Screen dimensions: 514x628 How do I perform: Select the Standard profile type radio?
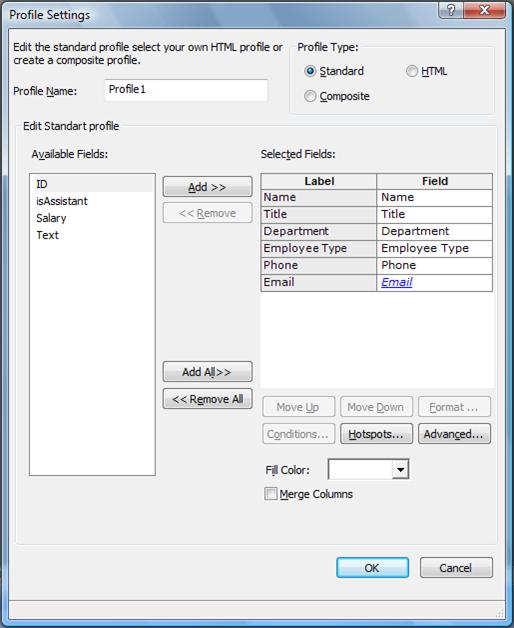tap(310, 71)
